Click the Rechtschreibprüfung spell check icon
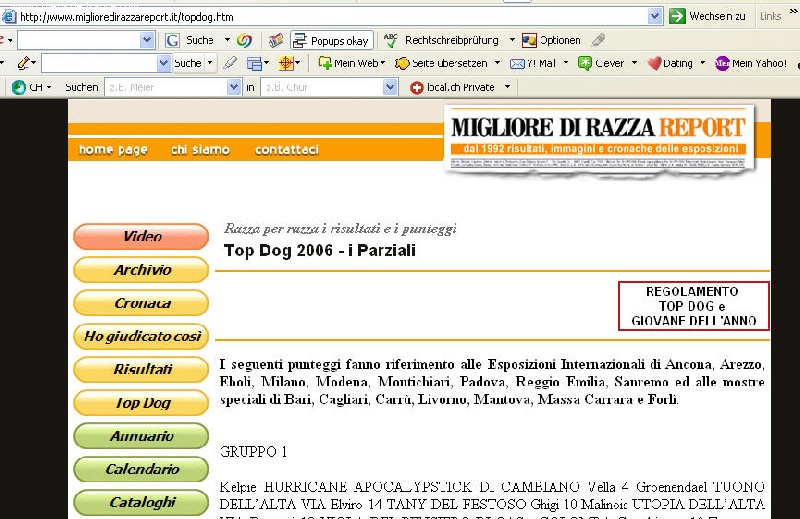Viewport: 800px width, 519px height. coord(391,40)
